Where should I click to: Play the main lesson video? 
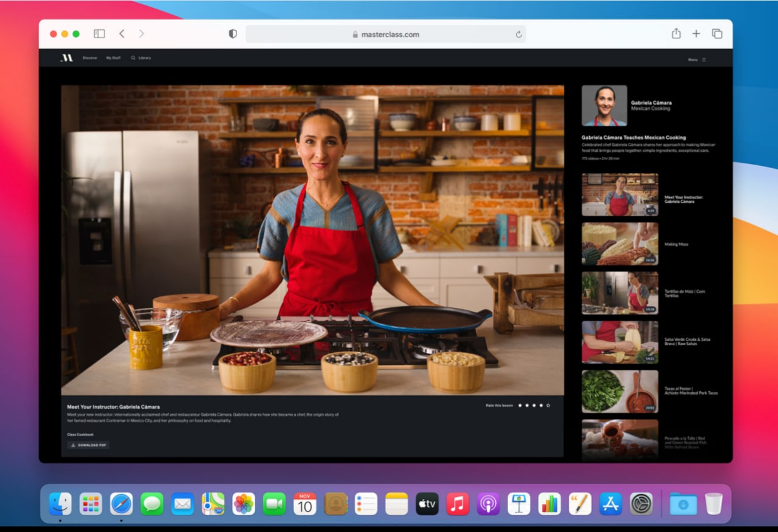coord(312,240)
